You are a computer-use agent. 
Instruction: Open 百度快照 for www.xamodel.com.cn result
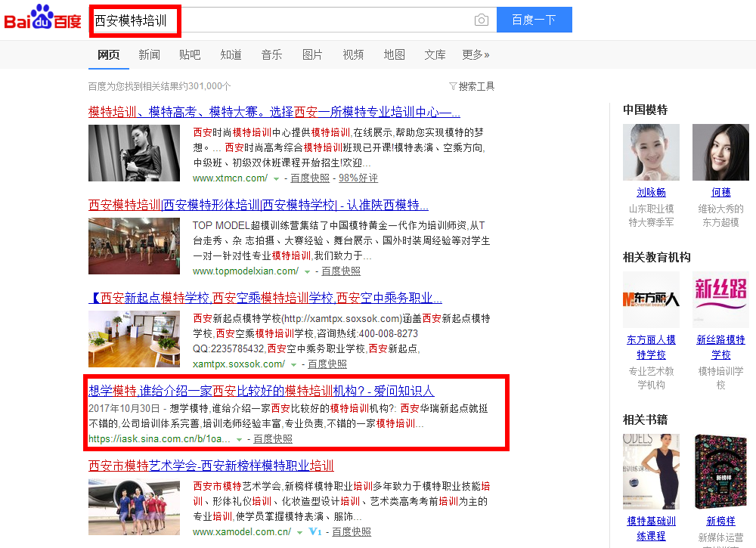click(x=352, y=532)
